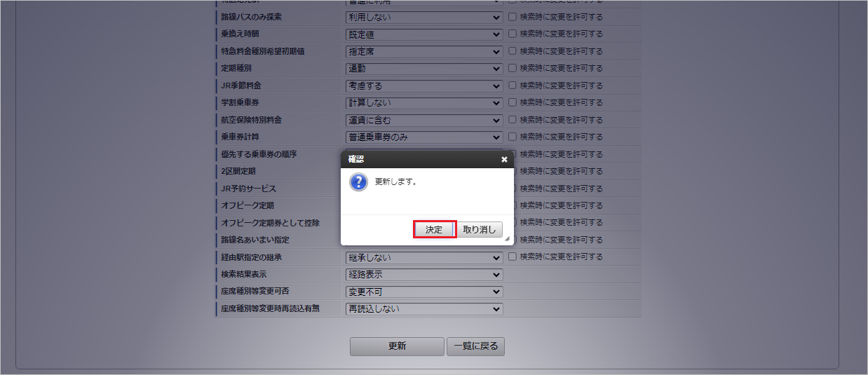
Task: Open the 座席種別等変更可否 dropdown showing 変更不可
Action: pyautogui.click(x=424, y=292)
